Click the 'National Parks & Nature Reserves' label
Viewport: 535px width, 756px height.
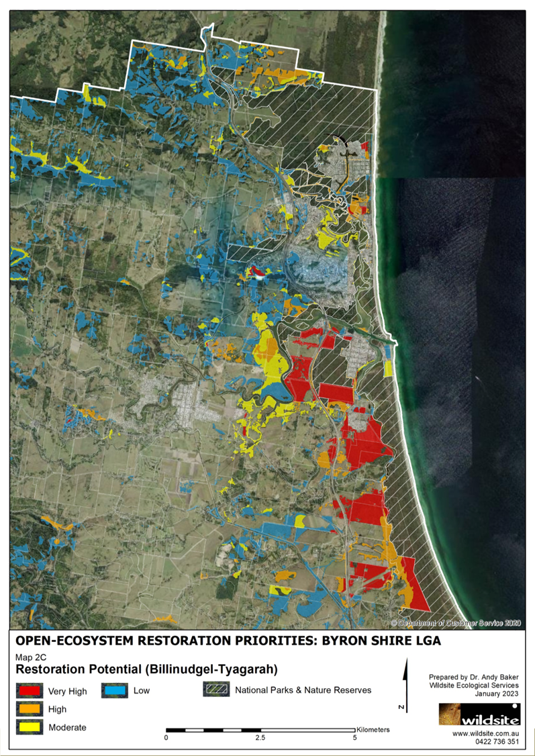click(303, 690)
